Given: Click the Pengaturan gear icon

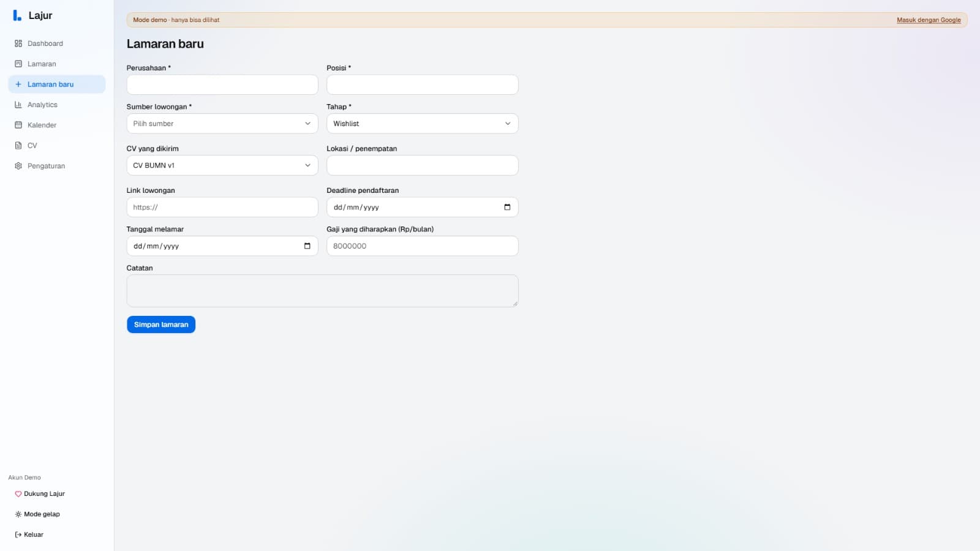Looking at the screenshot, I should pyautogui.click(x=18, y=166).
